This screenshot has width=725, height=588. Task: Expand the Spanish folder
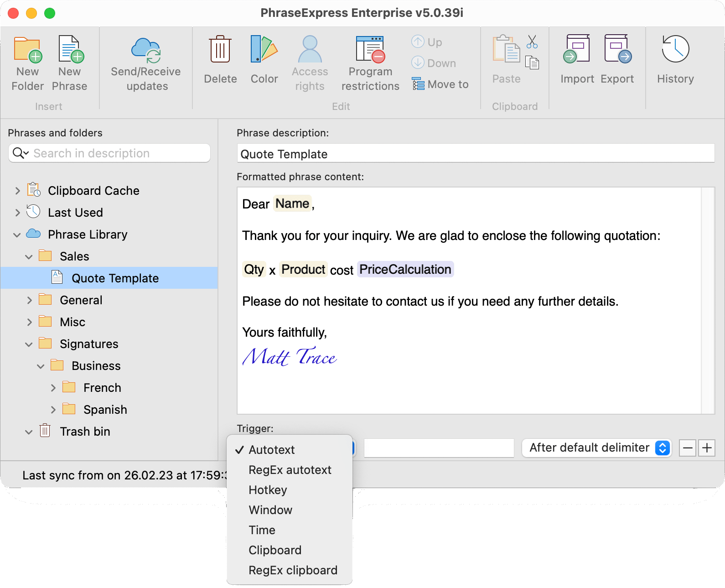[x=53, y=410]
